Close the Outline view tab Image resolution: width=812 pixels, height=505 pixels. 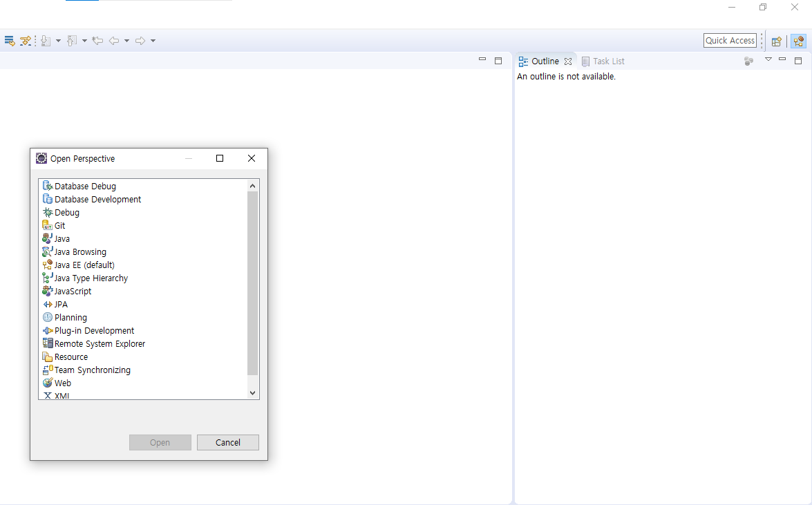tap(568, 61)
